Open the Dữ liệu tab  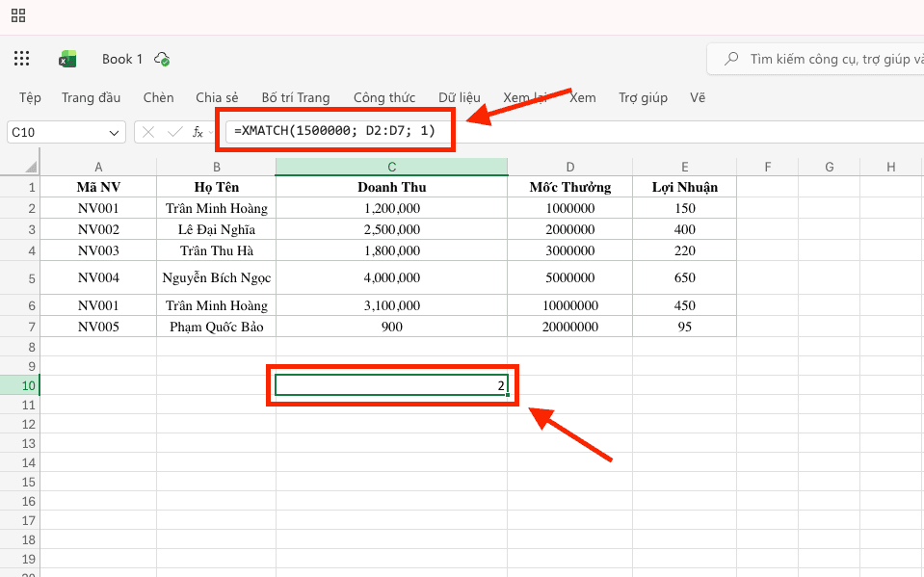pyautogui.click(x=459, y=97)
